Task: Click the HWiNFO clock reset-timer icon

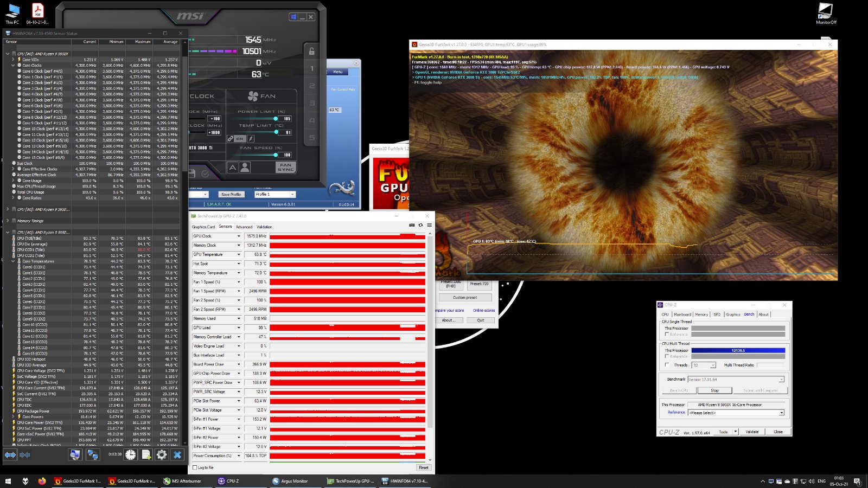Action: tap(131, 455)
